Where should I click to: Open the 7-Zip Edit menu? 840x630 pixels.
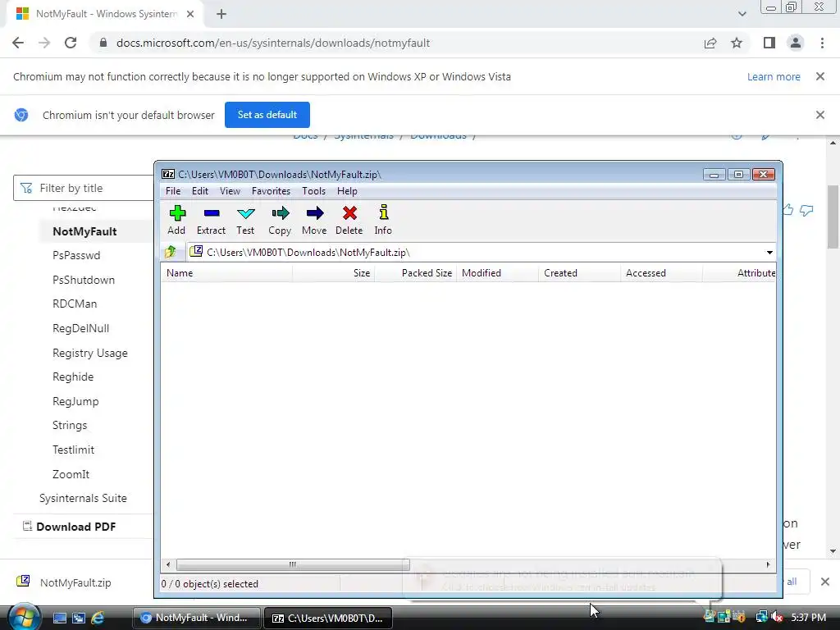coord(200,191)
